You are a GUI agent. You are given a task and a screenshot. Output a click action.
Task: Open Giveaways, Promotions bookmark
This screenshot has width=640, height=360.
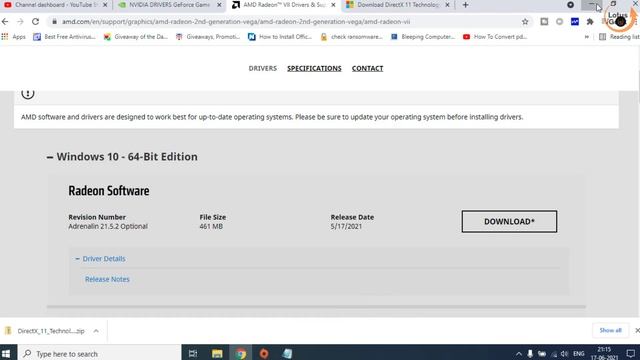[x=208, y=37]
